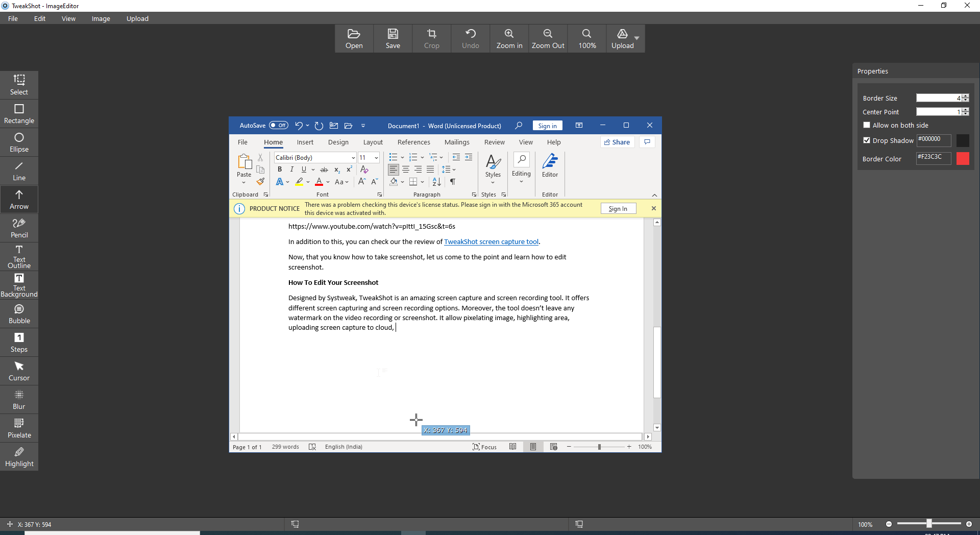Viewport: 980px width, 535px height.
Task: Click Save button in the toolbar
Action: pos(393,39)
